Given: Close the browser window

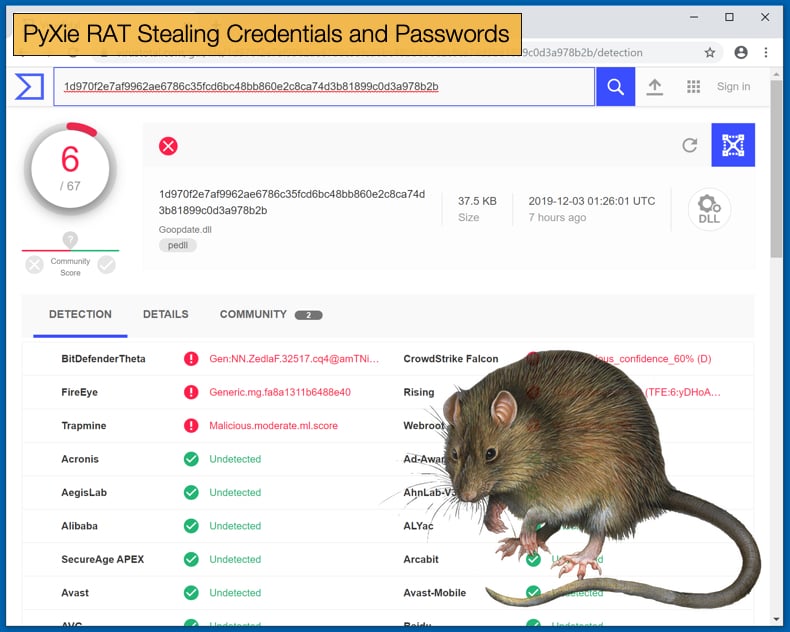Looking at the screenshot, I should point(765,17).
